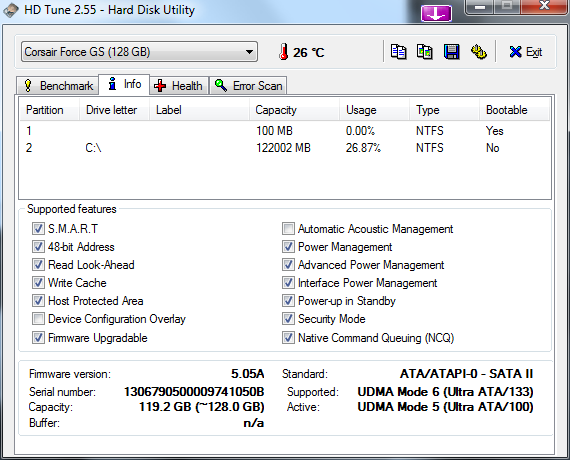
Task: Click the 0.00% usage value
Action: 360,131
